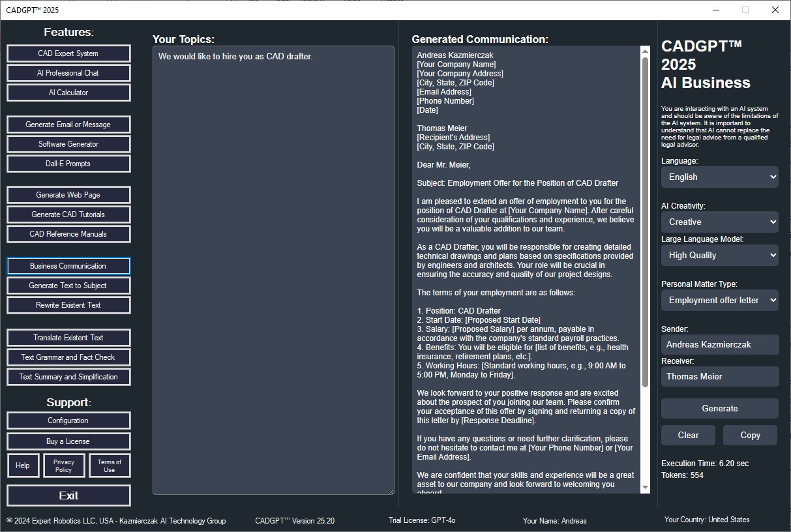Select Rewrite Existent Text

68,305
